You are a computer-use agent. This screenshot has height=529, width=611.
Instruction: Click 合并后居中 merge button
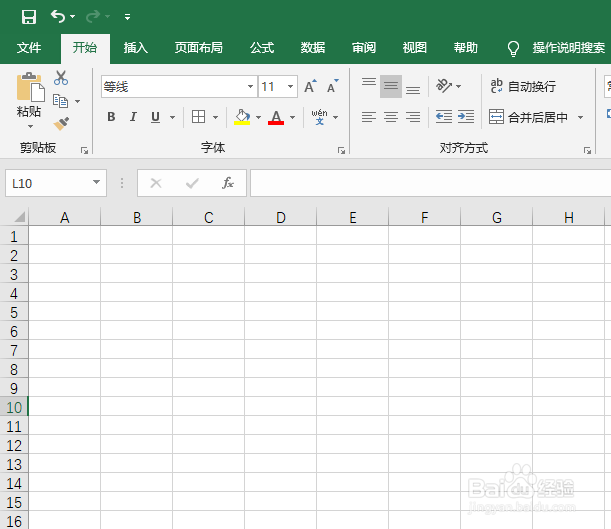528,117
